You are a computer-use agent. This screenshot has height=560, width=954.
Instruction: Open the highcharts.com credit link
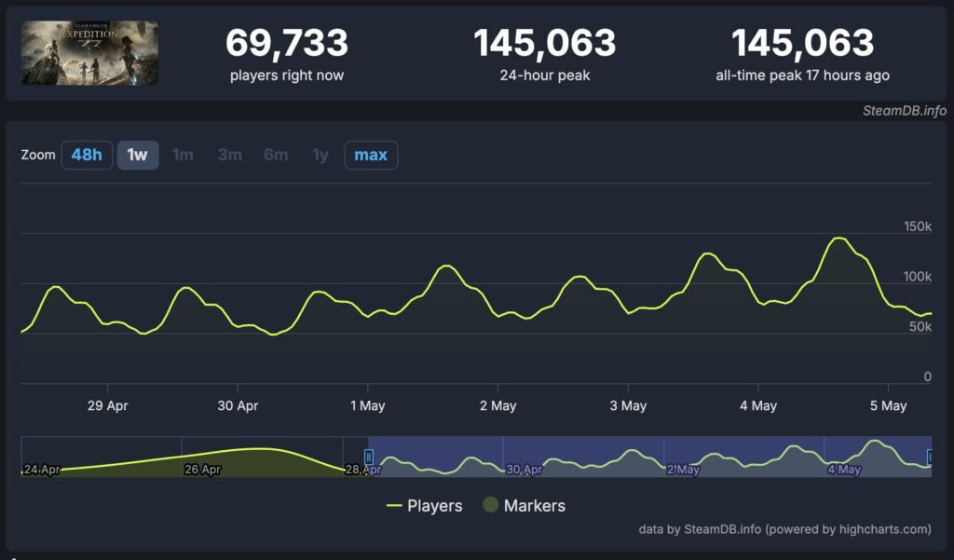coord(879,529)
